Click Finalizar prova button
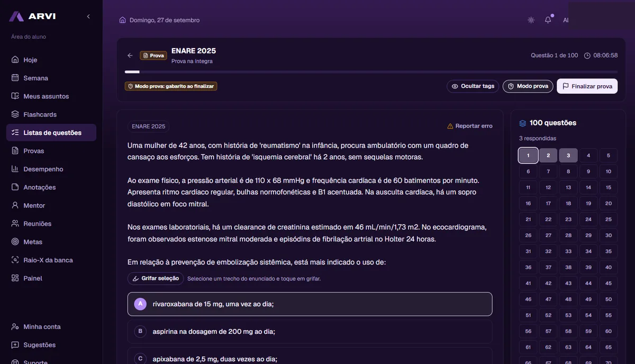The image size is (635, 364). pos(587,86)
